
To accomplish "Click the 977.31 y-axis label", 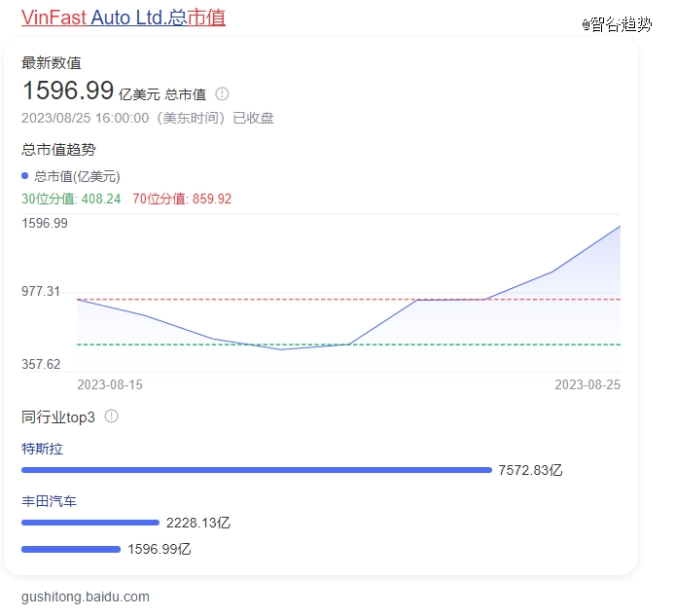I will pos(41,292).
